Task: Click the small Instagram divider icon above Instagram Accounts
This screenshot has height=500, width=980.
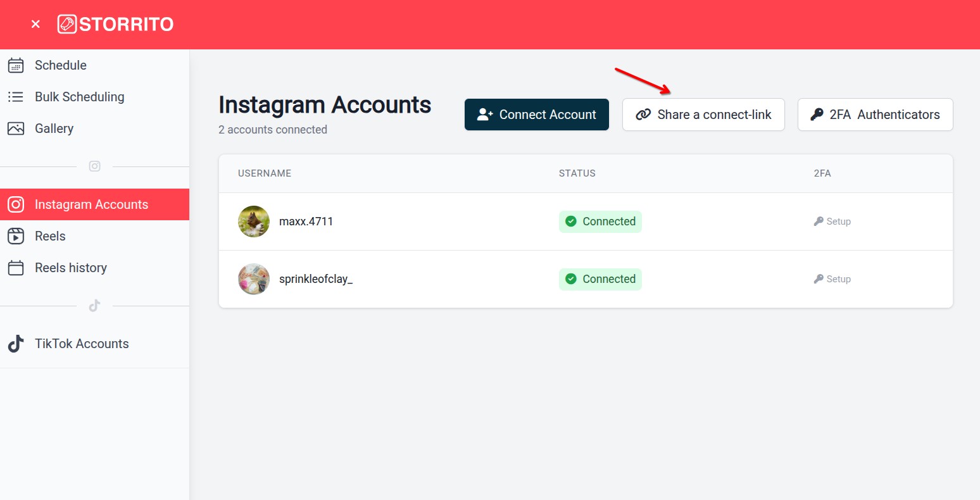Action: [94, 166]
